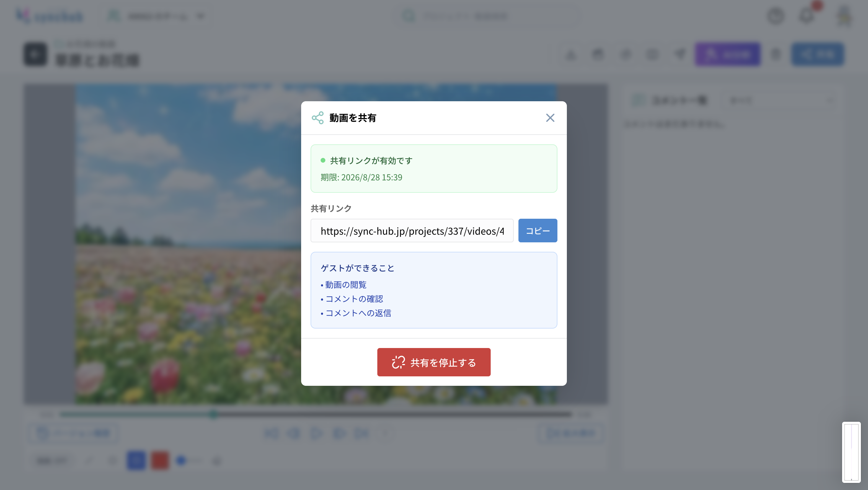Click the 動画を共有 dialog title
Image resolution: width=868 pixels, height=490 pixels.
[x=353, y=118]
